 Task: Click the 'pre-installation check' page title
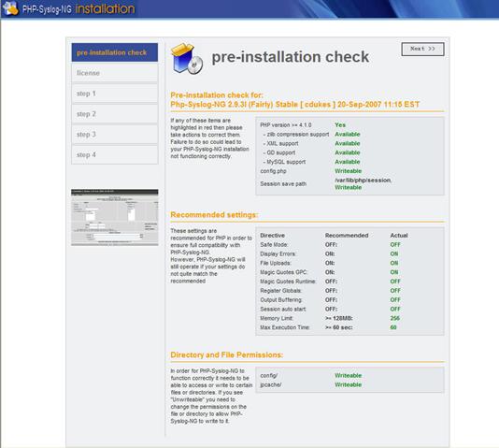coord(291,57)
